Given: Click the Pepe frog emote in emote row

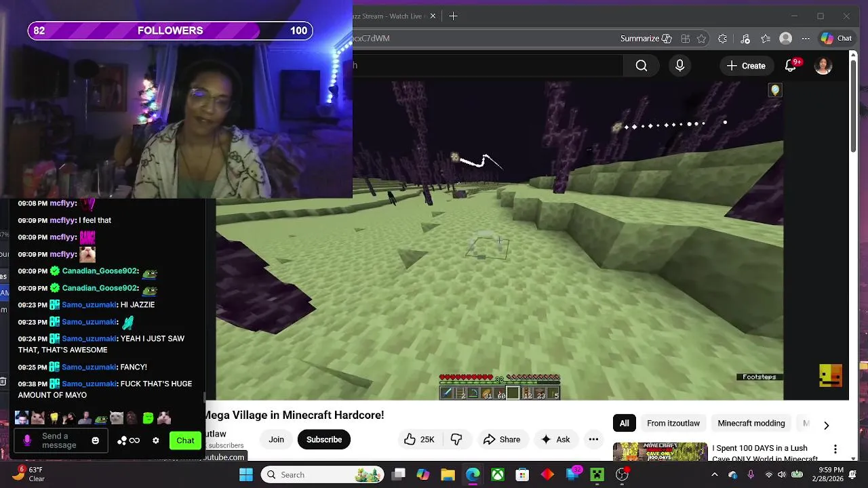Looking at the screenshot, I should pos(101,418).
